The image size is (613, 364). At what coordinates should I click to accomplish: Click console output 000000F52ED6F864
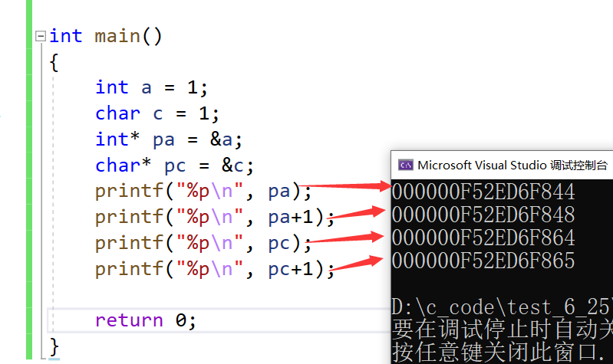[x=483, y=238]
